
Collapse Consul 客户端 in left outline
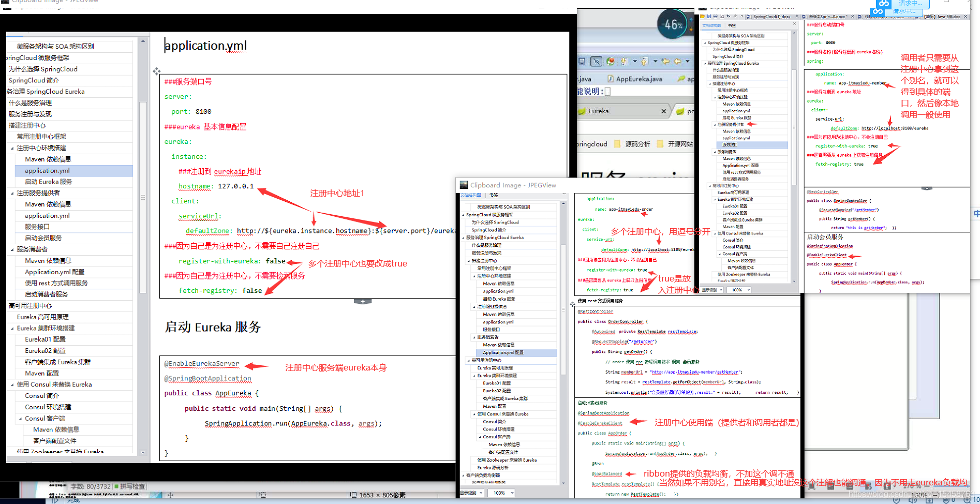(x=21, y=418)
